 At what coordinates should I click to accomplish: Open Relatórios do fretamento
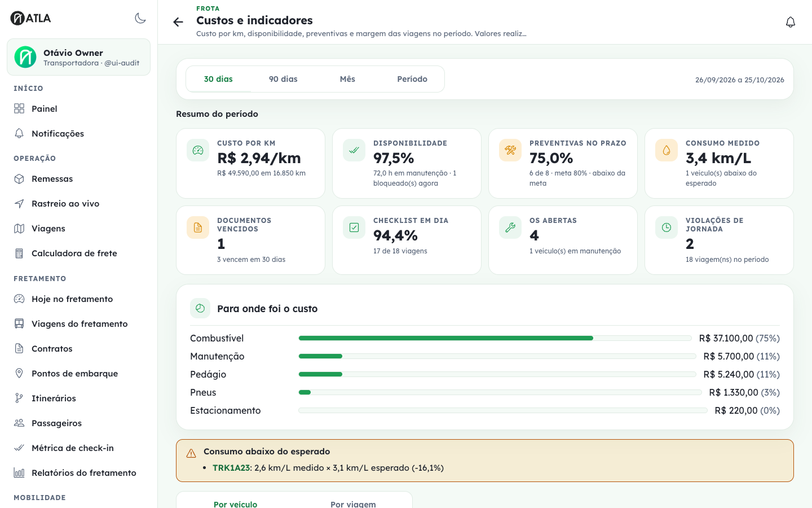click(x=78, y=473)
